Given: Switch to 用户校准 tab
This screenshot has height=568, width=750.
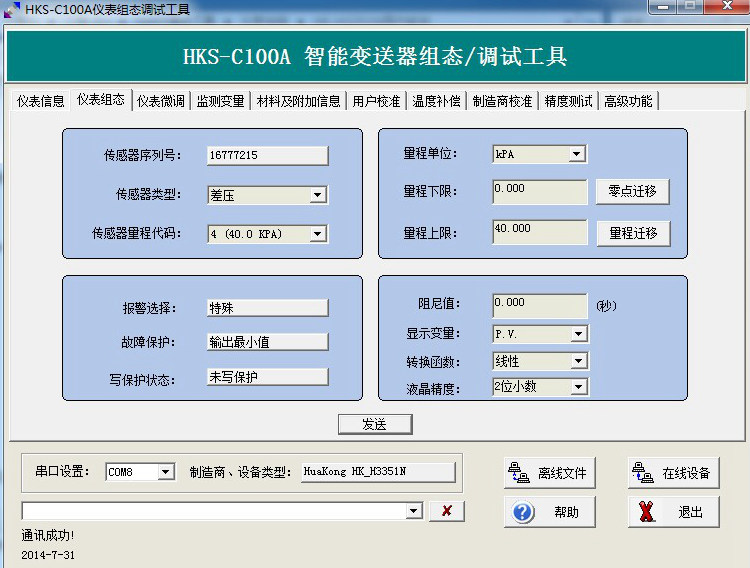Looking at the screenshot, I should tap(376, 101).
